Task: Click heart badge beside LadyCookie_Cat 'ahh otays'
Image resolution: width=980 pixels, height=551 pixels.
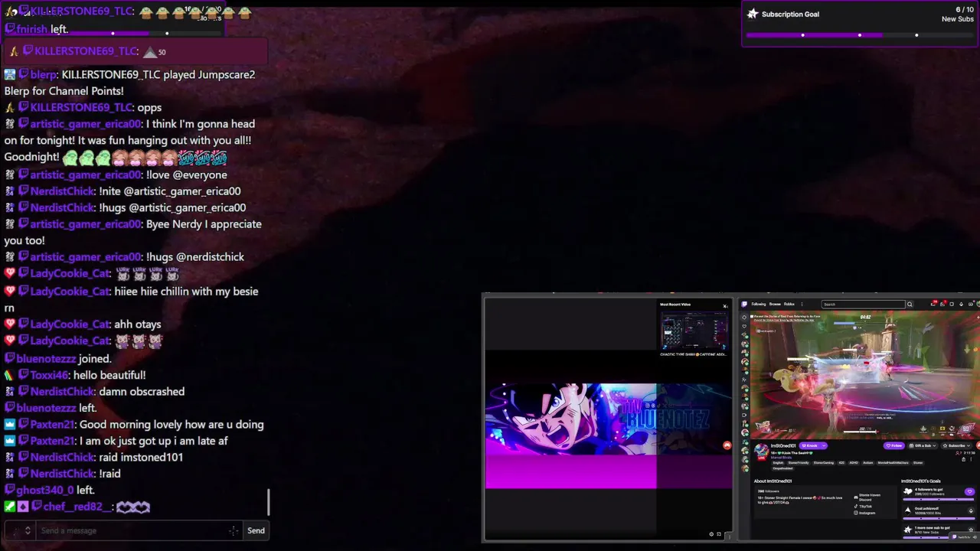Action: [9, 324]
